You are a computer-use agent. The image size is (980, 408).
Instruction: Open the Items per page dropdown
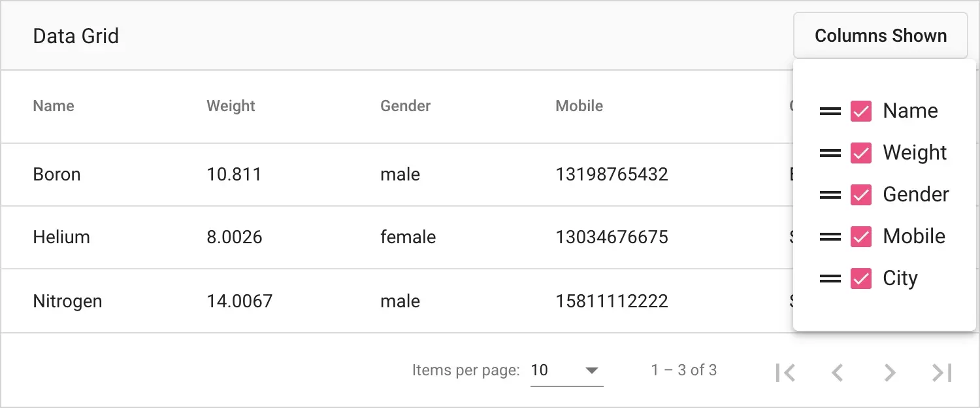click(566, 371)
